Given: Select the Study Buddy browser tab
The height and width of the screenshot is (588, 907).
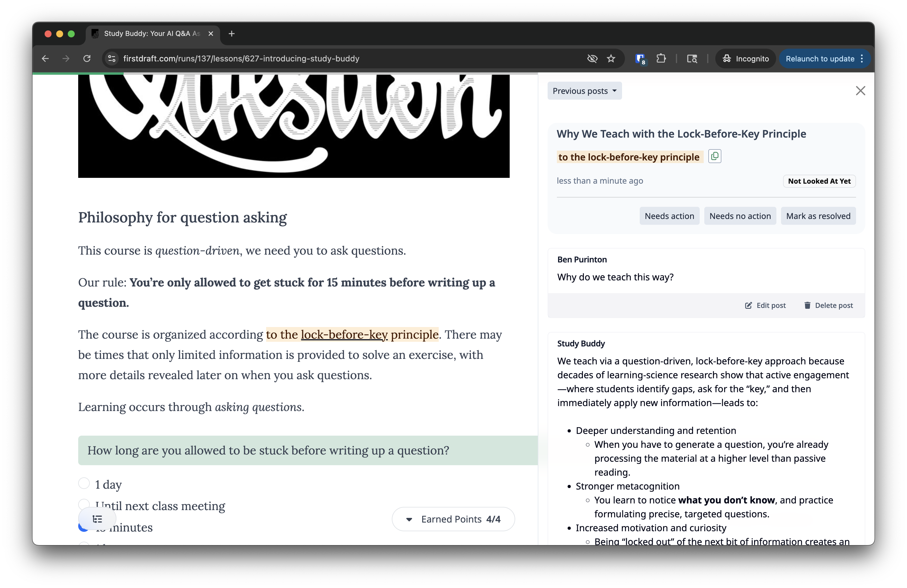Looking at the screenshot, I should [x=152, y=34].
